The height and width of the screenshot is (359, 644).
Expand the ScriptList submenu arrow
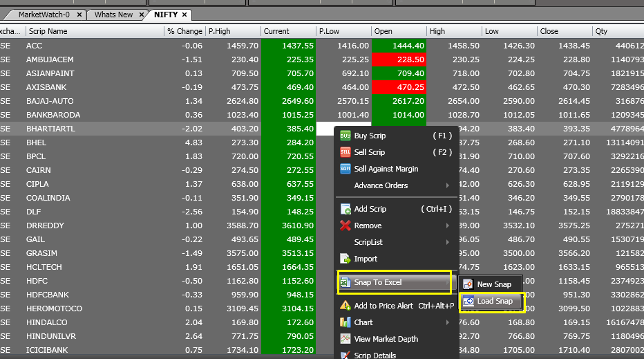(448, 242)
